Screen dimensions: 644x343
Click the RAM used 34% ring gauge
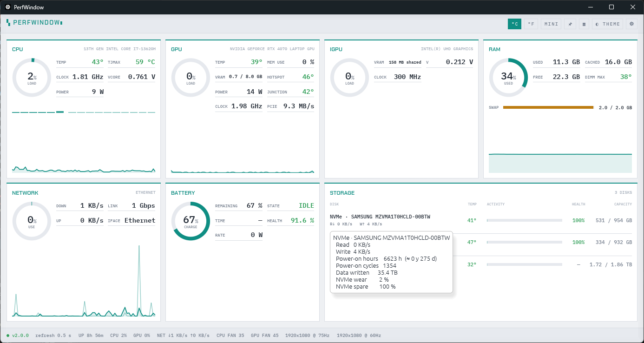pyautogui.click(x=508, y=78)
